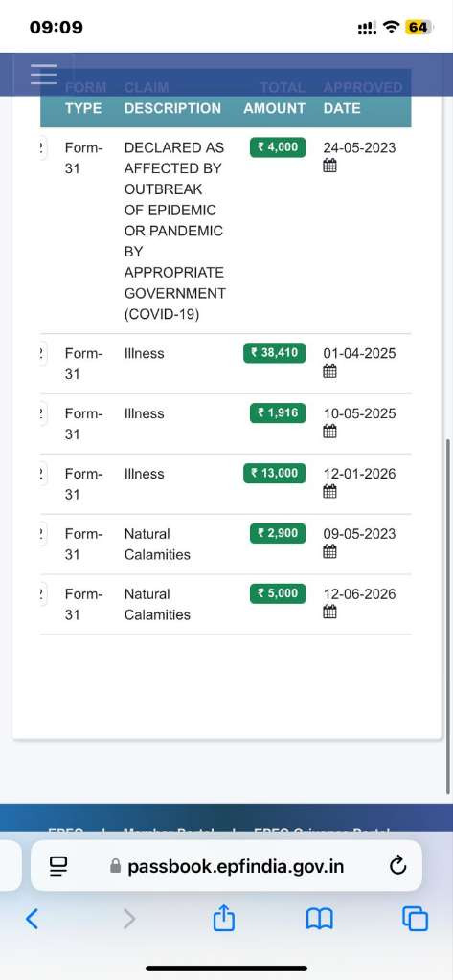The image size is (453, 980).
Task: Tap the calendar icon under 12-06-2026
Action: pos(329,612)
